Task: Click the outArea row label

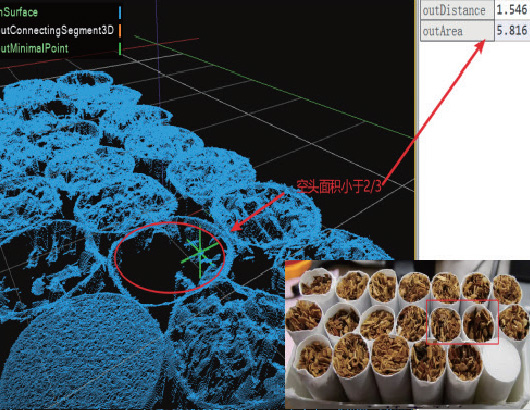Action: [x=442, y=31]
